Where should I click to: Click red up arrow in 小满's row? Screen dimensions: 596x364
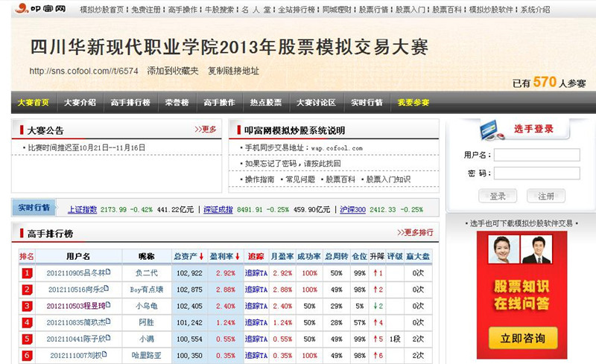click(x=375, y=339)
